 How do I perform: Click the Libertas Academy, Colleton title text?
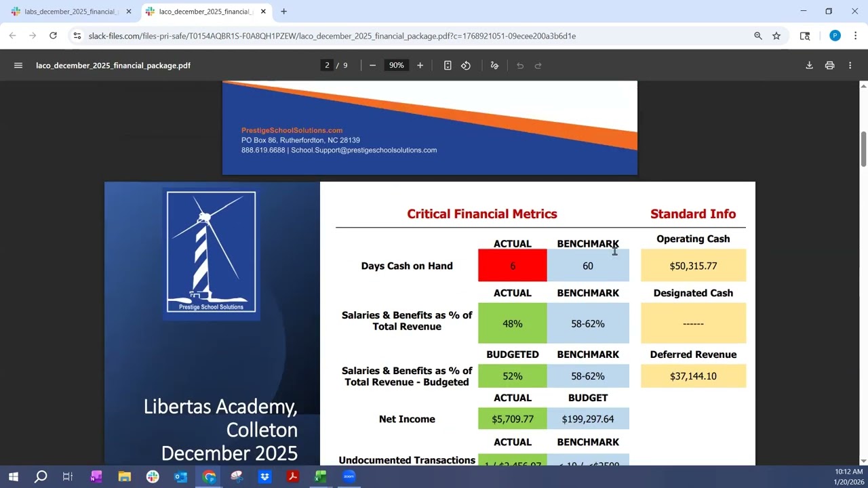[220, 418]
